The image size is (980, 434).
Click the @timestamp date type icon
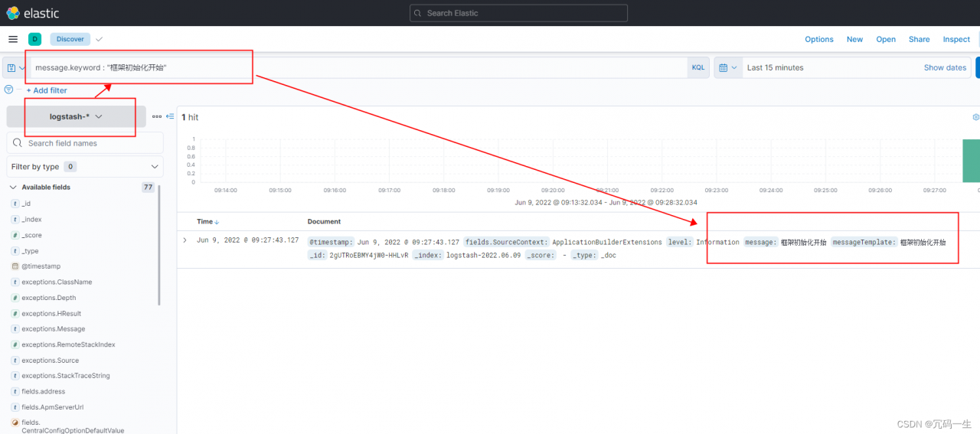tap(15, 266)
